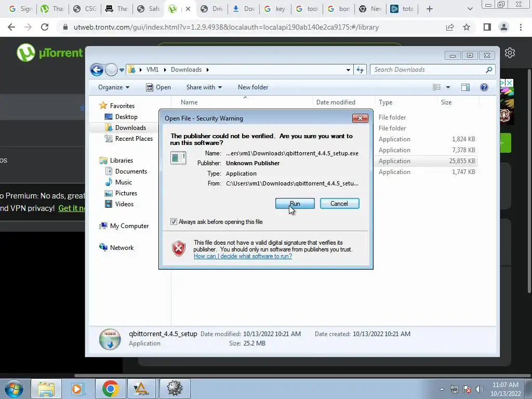The image size is (532, 399).
Task: Cancel the Open File security warning
Action: pyautogui.click(x=339, y=204)
